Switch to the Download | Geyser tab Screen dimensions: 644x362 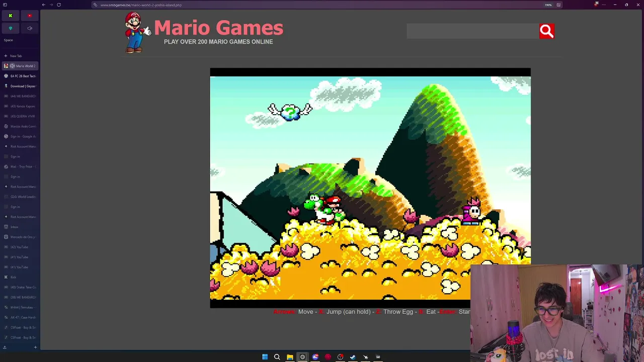point(20,86)
